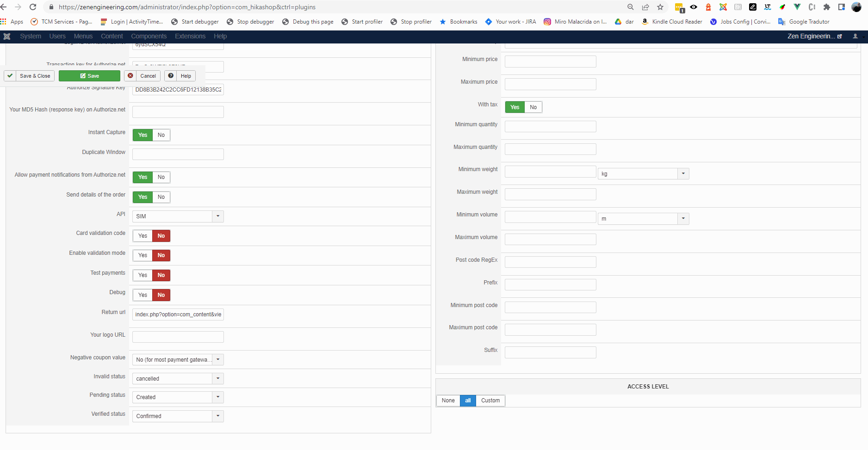Open the System menu

(31, 36)
